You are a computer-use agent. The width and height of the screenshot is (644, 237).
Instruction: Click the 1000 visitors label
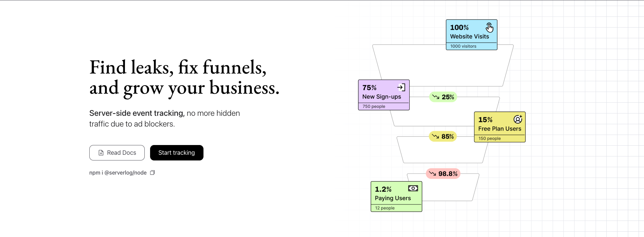[463, 46]
